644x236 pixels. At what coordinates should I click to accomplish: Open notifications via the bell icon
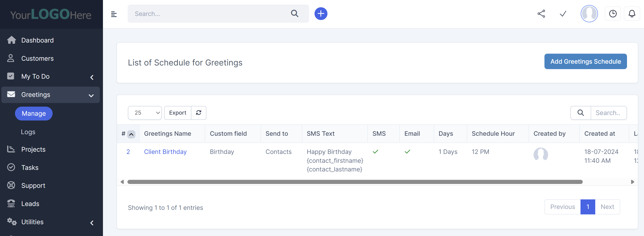point(632,14)
